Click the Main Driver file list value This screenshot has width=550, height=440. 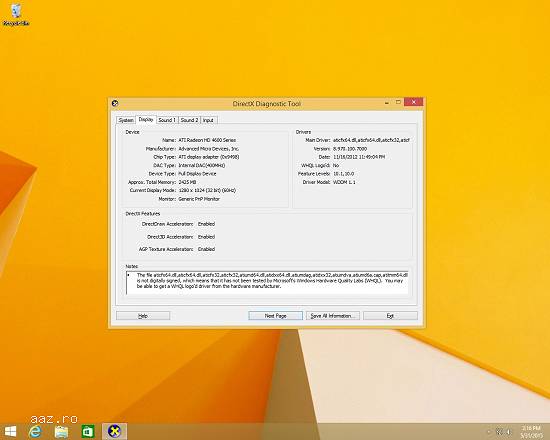pos(371,140)
